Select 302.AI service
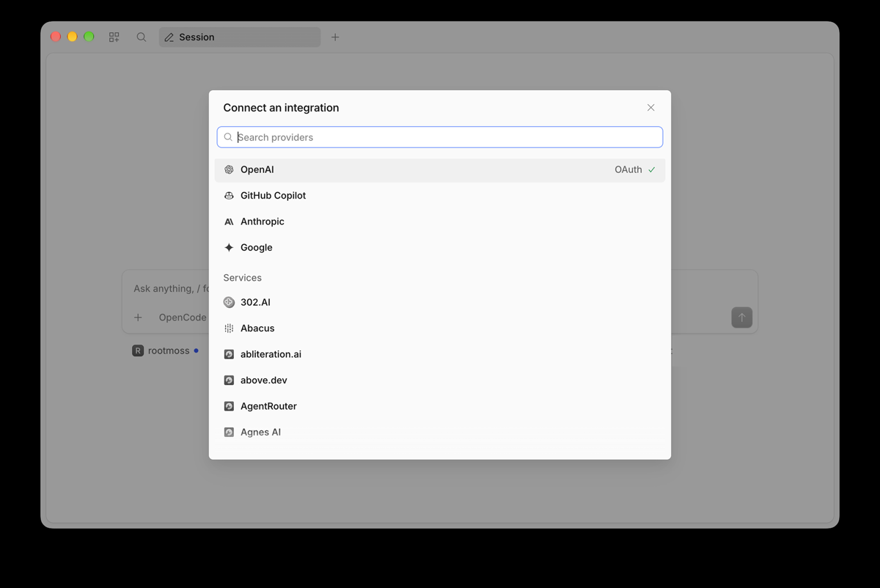 (440, 302)
